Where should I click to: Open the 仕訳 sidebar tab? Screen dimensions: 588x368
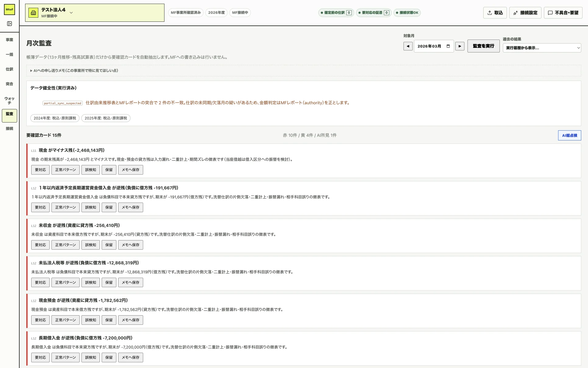(x=9, y=69)
